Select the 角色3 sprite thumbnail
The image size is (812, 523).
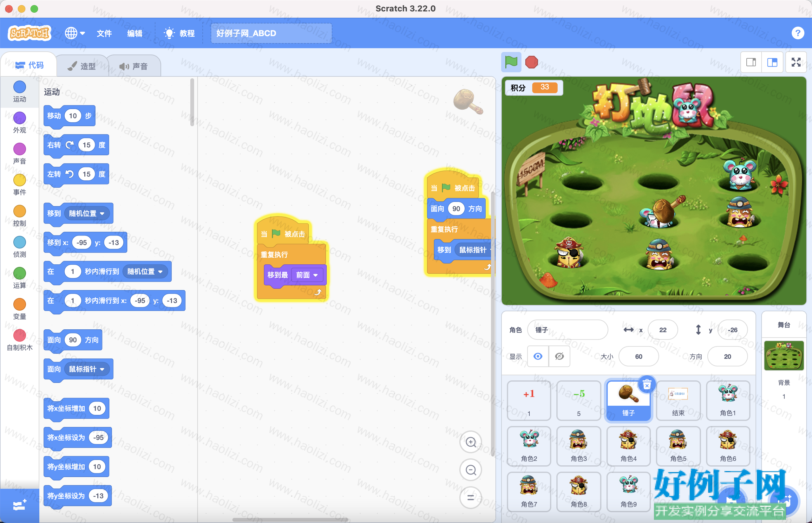[x=579, y=446]
